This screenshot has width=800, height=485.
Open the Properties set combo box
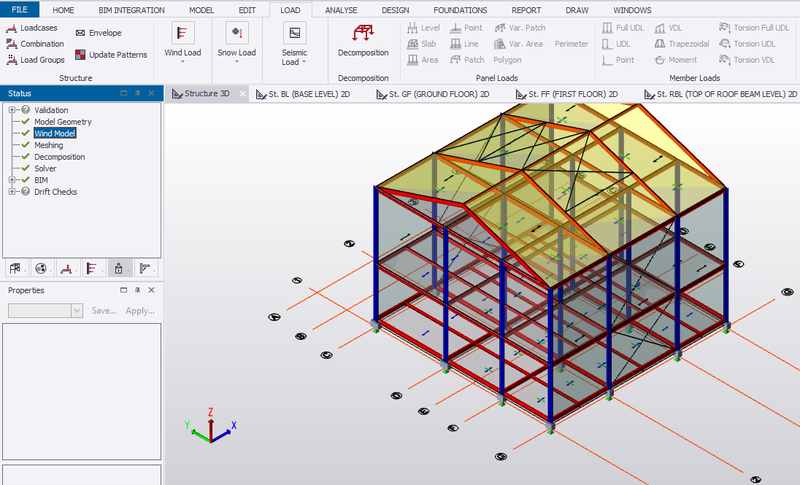click(45, 311)
